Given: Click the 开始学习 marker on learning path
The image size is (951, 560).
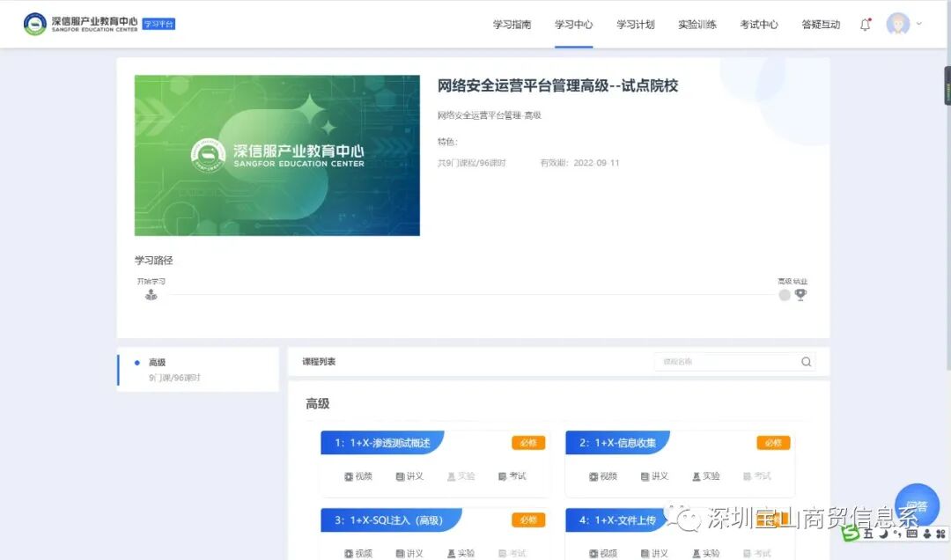Looking at the screenshot, I should (151, 294).
